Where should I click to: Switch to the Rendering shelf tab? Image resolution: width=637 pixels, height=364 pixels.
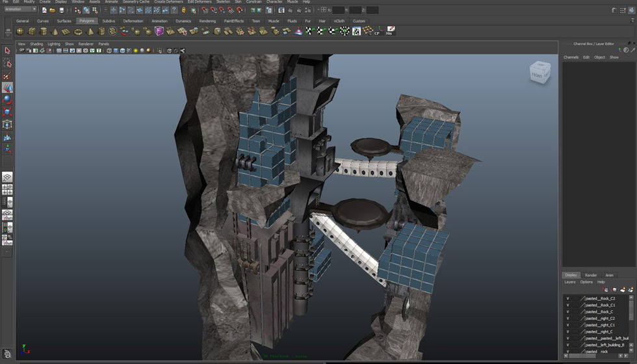pos(207,21)
